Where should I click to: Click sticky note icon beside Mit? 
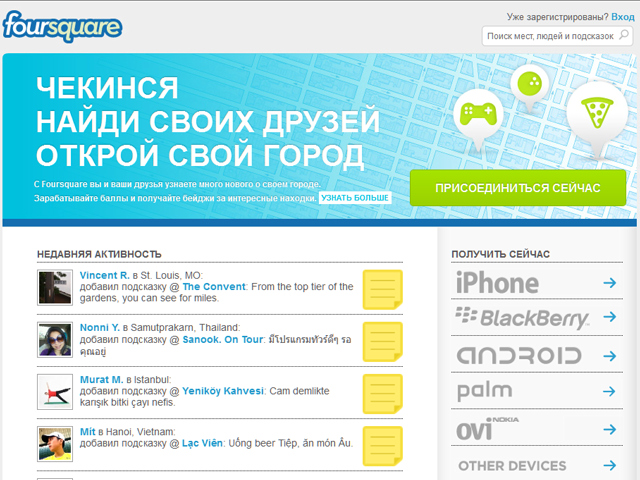381,446
